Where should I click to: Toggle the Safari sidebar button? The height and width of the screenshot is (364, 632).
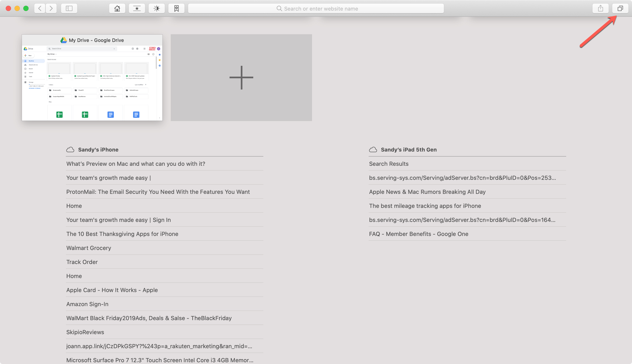coord(69,8)
